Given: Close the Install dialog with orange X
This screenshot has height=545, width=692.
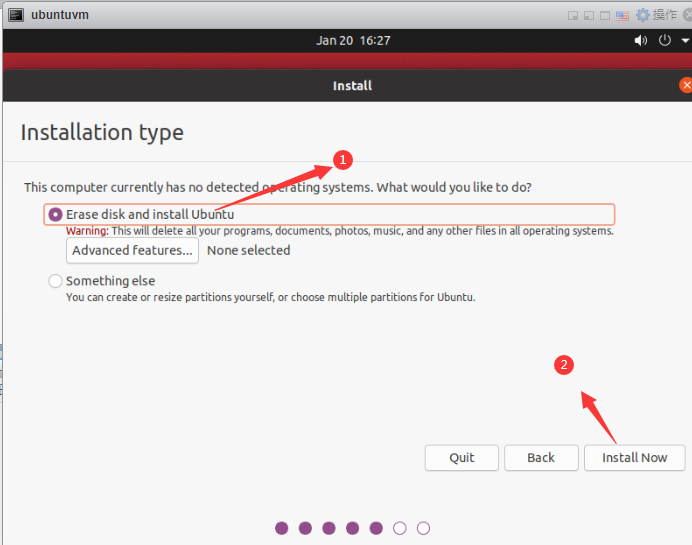Looking at the screenshot, I should point(685,85).
